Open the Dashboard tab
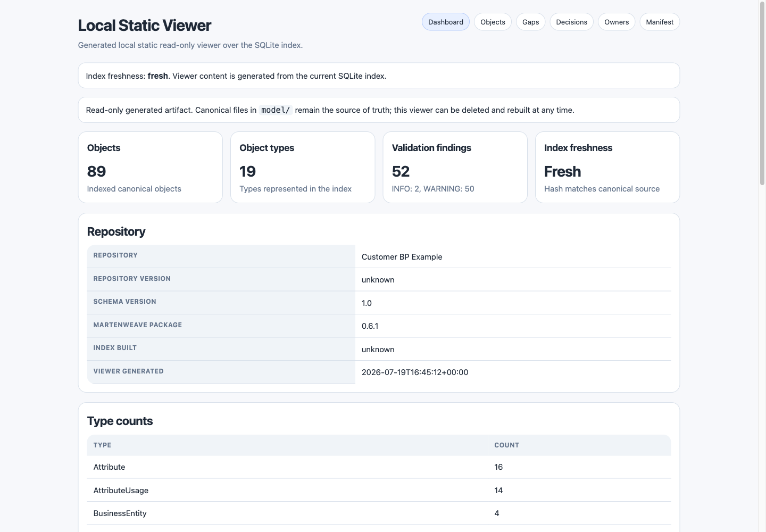766x532 pixels. click(x=445, y=22)
